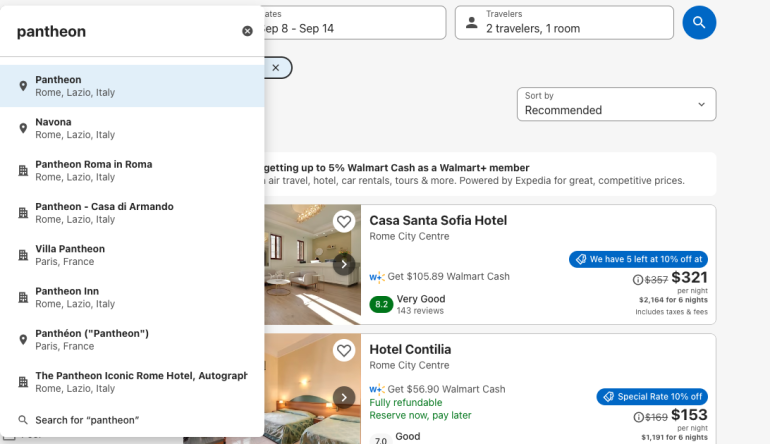Click info icon next to $169 price
Viewport: 770px width, 444px height.
[x=638, y=417]
